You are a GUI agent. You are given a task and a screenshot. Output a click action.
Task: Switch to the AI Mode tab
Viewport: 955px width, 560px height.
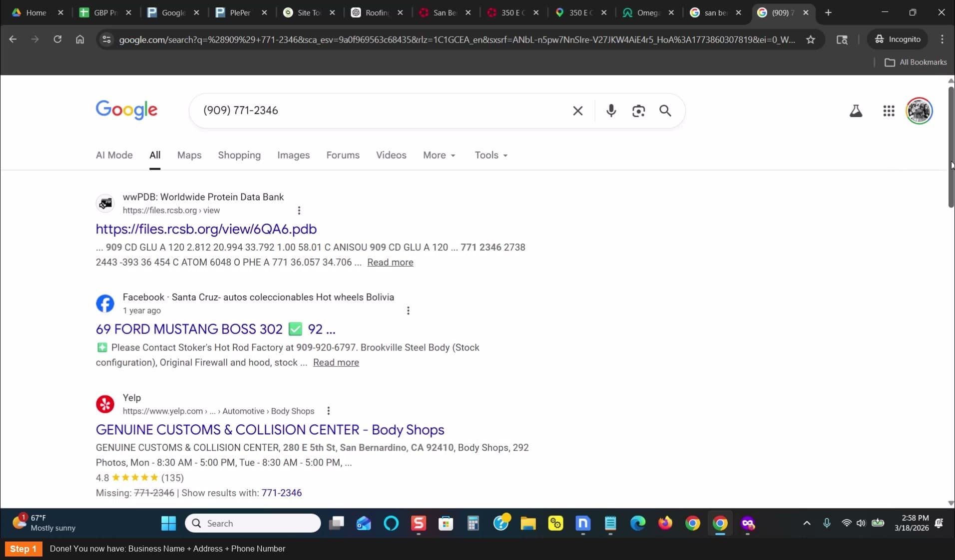pyautogui.click(x=114, y=155)
